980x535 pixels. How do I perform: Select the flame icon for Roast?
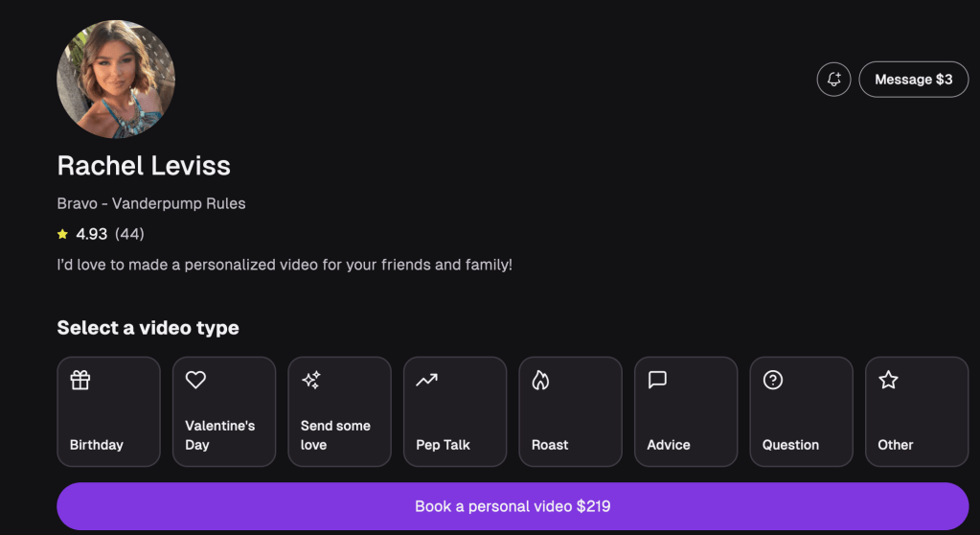click(541, 381)
